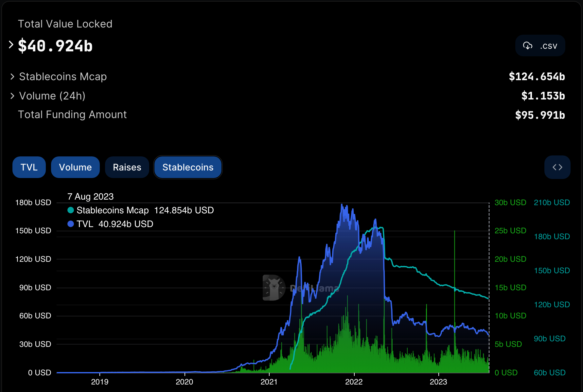Expand the Stablecoins Mcap row

click(x=12, y=77)
